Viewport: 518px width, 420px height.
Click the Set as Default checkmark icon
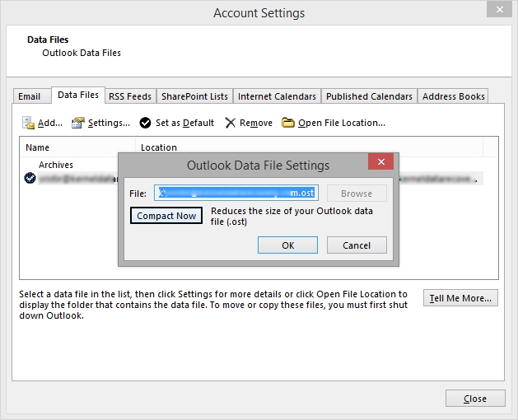coord(145,123)
